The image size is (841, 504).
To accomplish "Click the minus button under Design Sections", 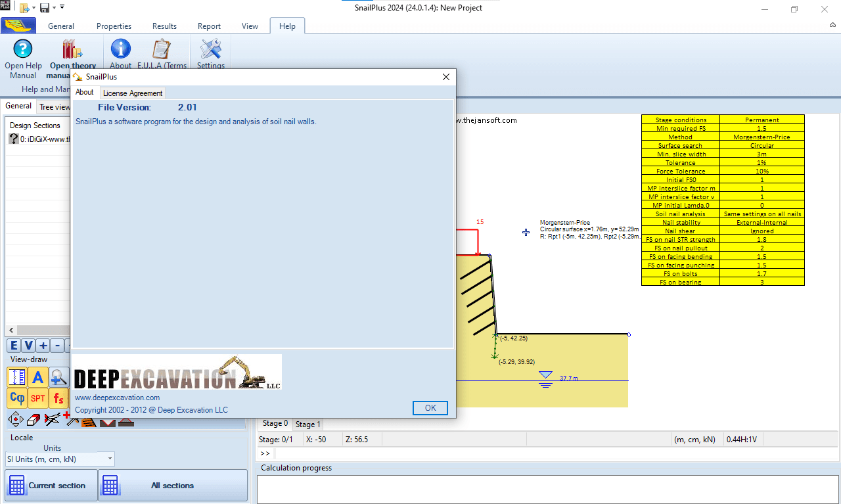I will click(57, 346).
